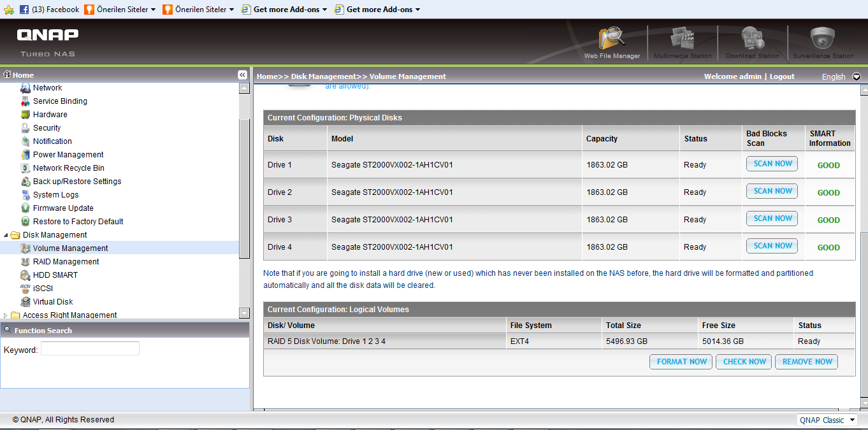
Task: Click sidebar scrollbar down arrow
Action: pos(244,313)
